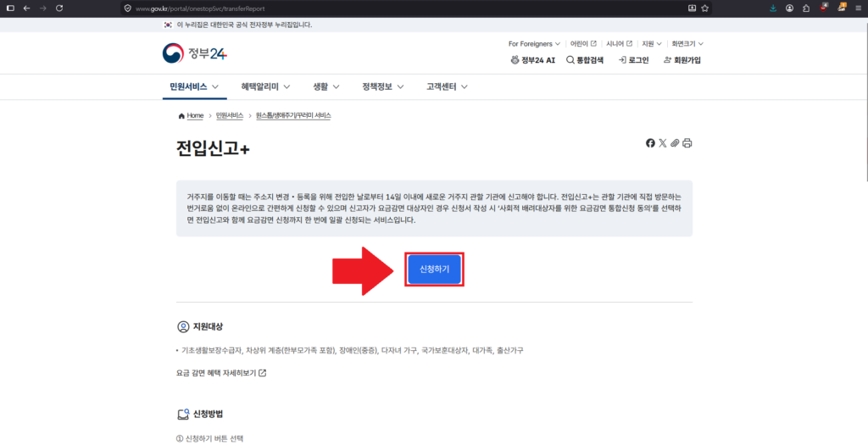
Task: Click the 민원서비스 breadcrumb link
Action: click(x=230, y=115)
